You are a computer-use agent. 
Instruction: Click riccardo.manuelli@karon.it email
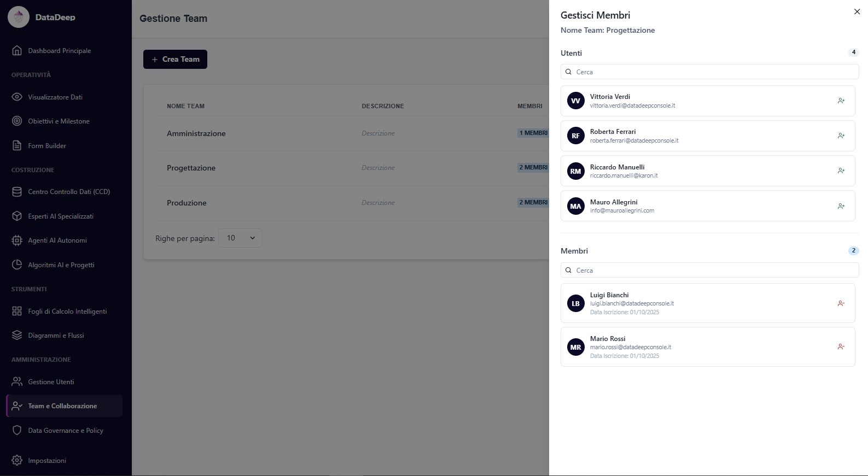pyautogui.click(x=624, y=175)
